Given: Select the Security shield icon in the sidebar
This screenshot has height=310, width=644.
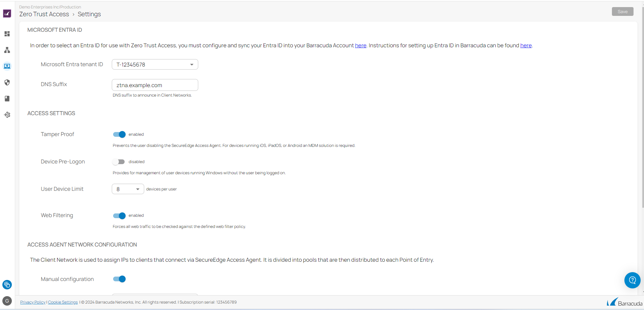Looking at the screenshot, I should tap(7, 82).
